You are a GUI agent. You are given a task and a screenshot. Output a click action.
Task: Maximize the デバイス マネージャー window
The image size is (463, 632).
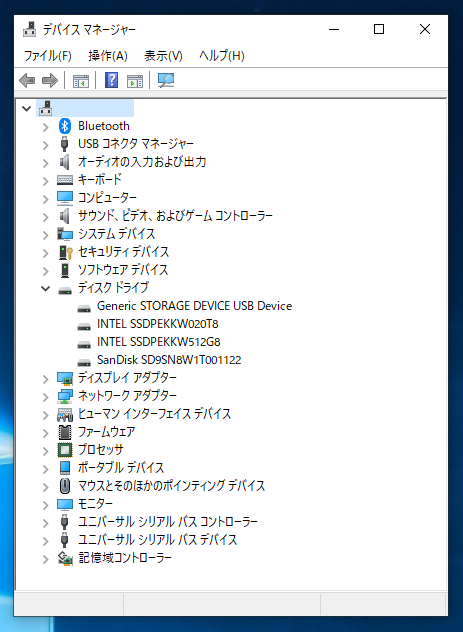pos(379,29)
